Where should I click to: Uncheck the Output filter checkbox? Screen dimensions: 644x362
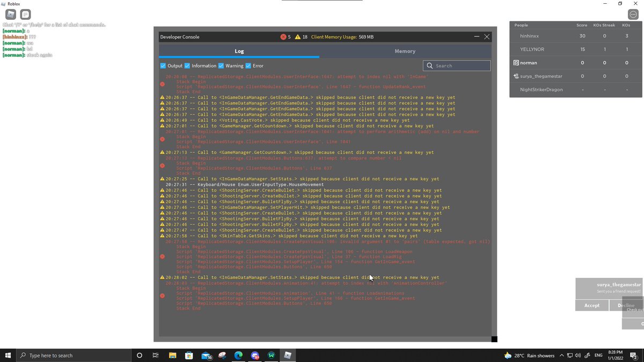click(x=163, y=66)
